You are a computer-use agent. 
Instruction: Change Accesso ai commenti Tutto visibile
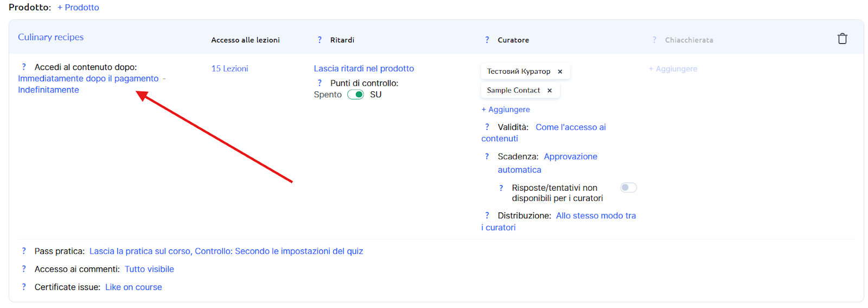149,269
